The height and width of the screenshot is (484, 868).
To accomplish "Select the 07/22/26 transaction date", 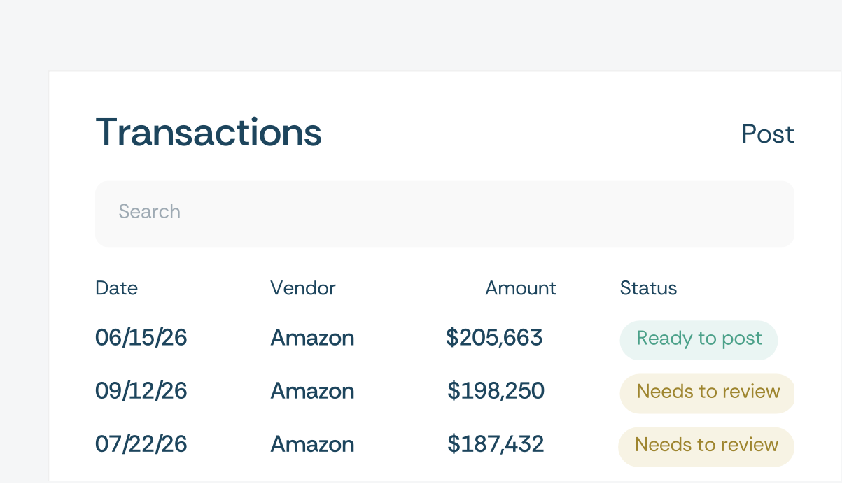I will (141, 444).
